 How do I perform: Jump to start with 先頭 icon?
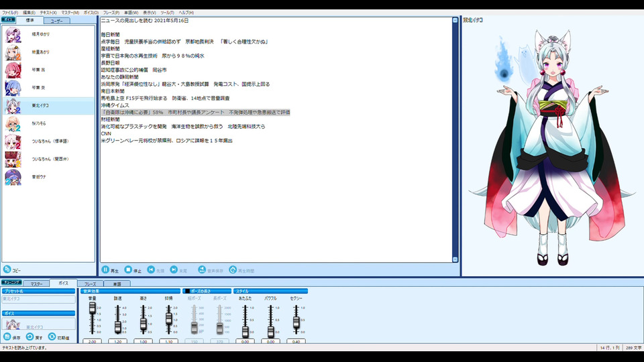pyautogui.click(x=151, y=269)
